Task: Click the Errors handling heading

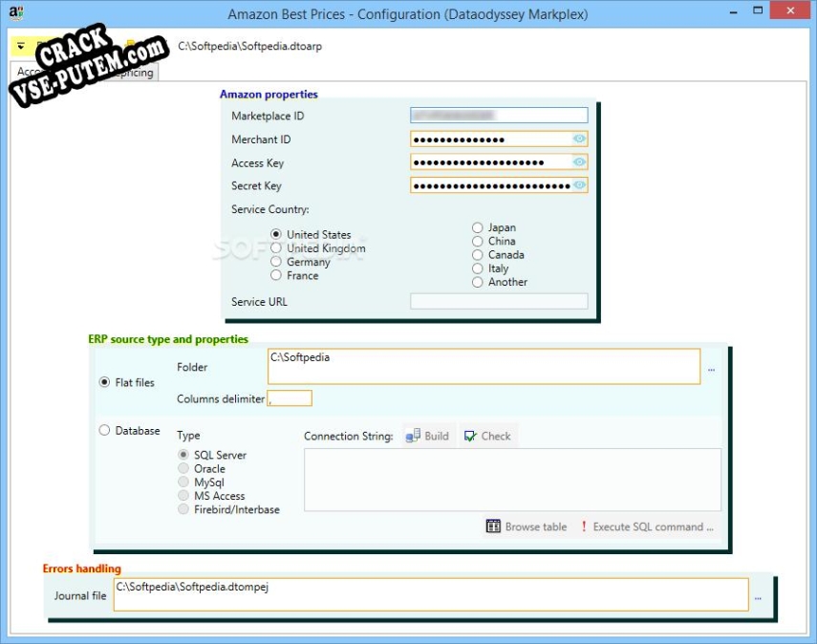Action: (x=82, y=569)
